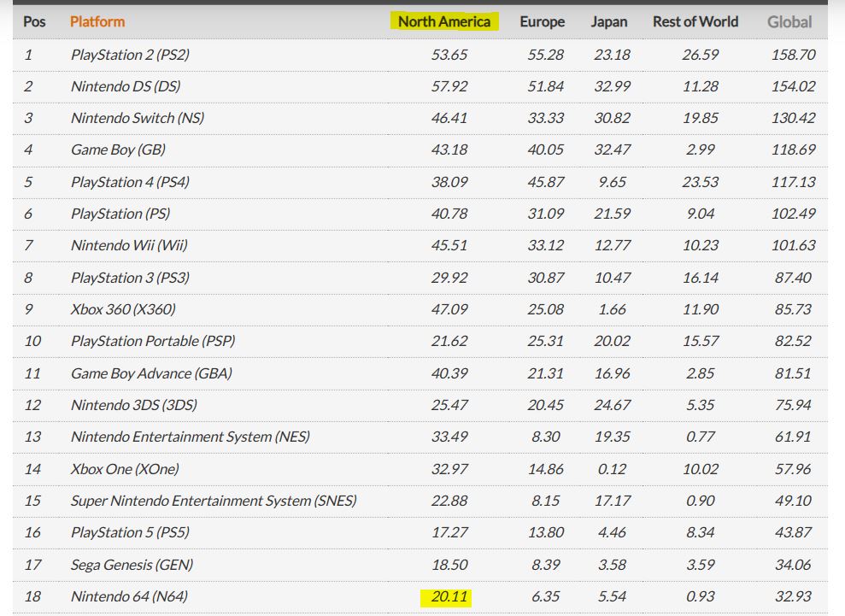Select Xbox 360 Japan value 1.66
845x616 pixels.
tap(613, 309)
